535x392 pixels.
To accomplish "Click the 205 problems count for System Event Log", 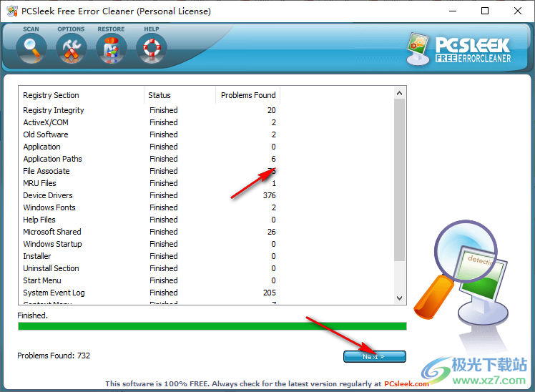I will click(269, 293).
